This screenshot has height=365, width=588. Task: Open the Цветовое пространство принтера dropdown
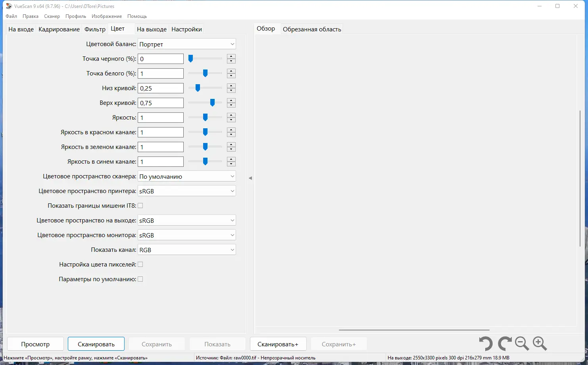coord(187,191)
